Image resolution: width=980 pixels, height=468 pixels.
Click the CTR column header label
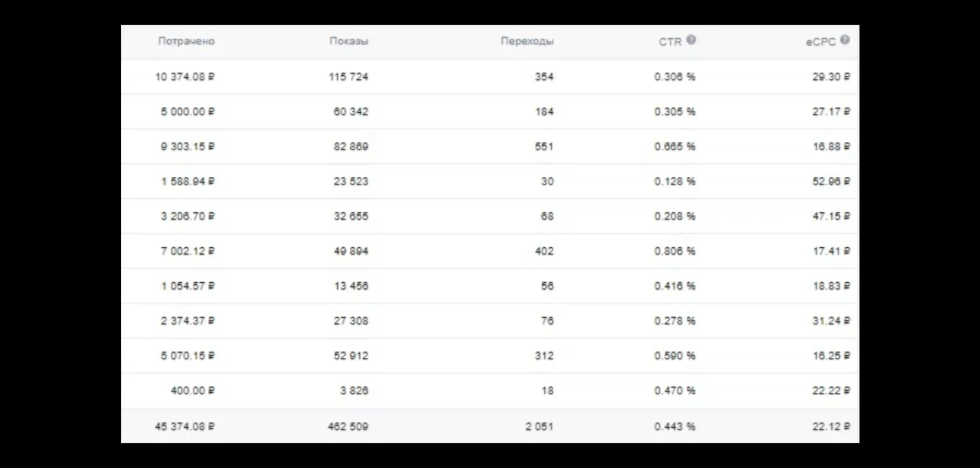click(x=670, y=42)
